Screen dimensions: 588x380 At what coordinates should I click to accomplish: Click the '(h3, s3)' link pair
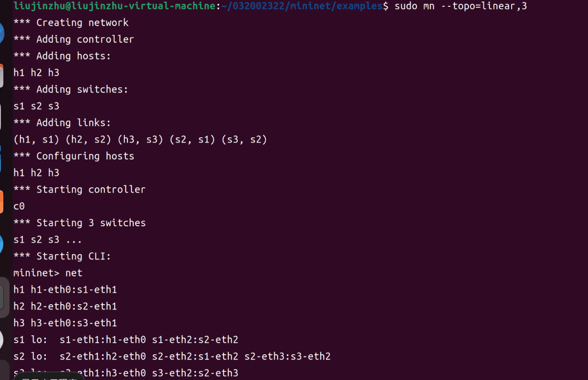click(140, 139)
